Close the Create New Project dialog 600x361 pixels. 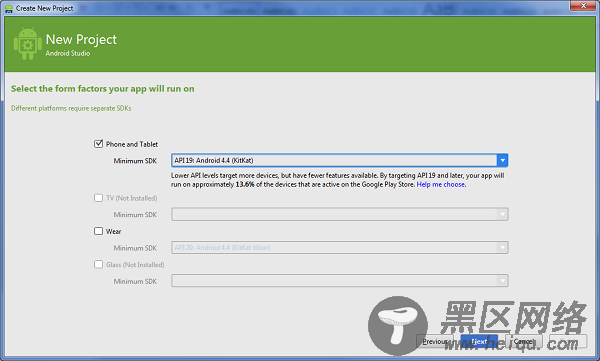[583, 5]
